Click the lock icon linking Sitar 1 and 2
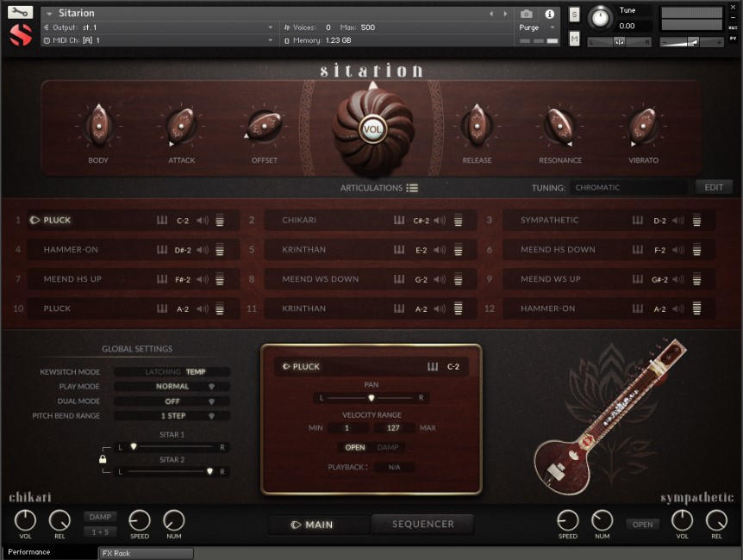743x560 pixels. pos(103,459)
